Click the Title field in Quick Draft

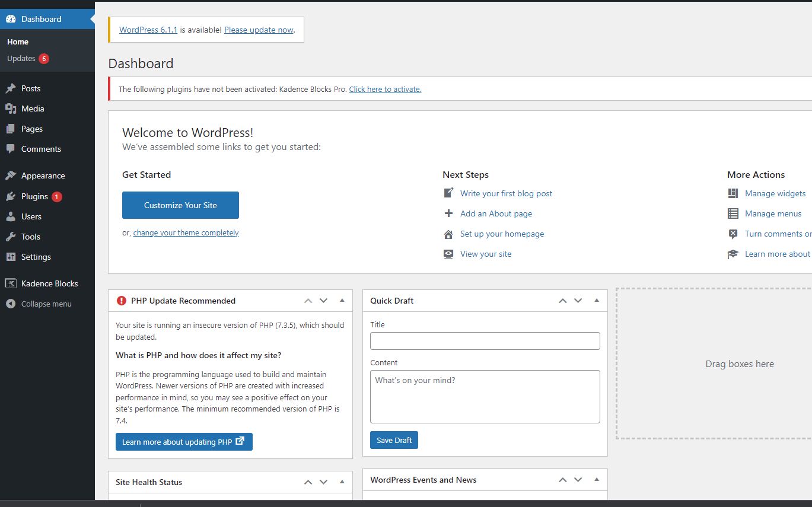[x=485, y=340]
